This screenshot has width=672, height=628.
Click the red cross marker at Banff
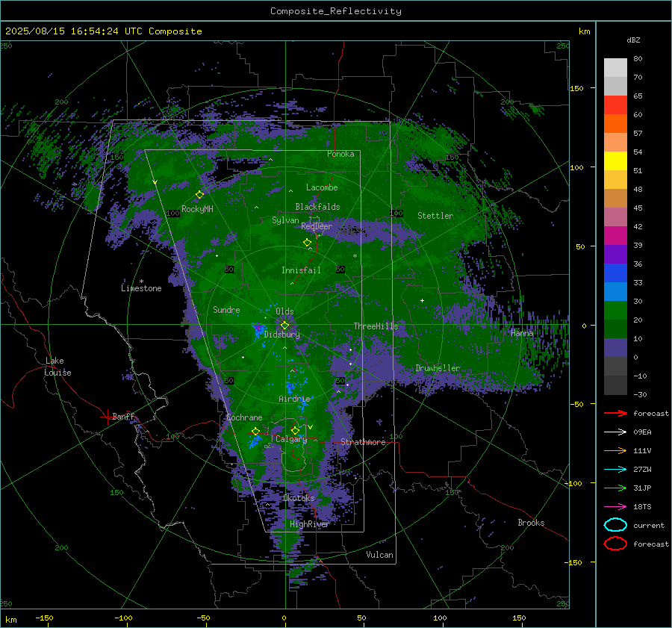pyautogui.click(x=107, y=417)
